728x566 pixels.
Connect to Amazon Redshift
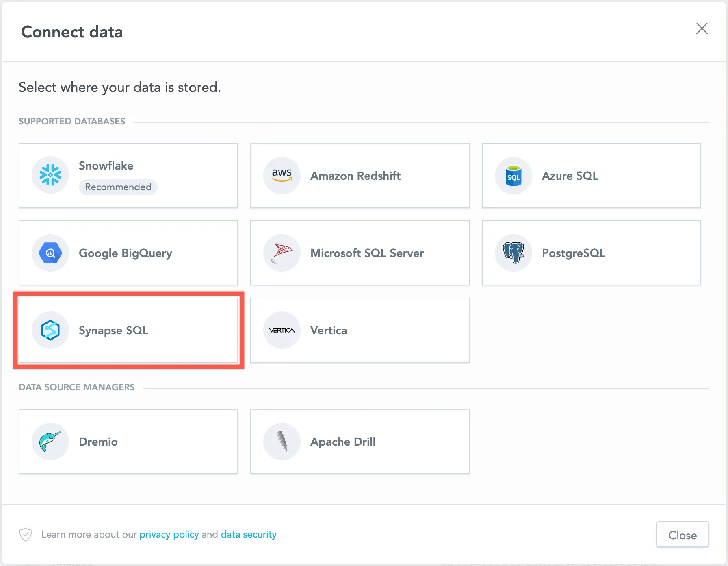[x=360, y=176]
